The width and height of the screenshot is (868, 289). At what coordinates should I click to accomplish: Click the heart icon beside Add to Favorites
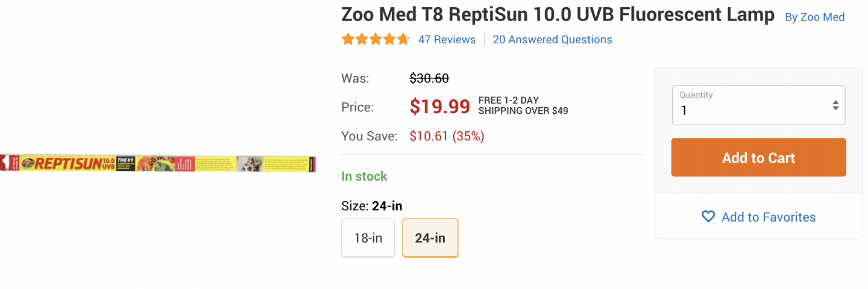[x=708, y=217]
